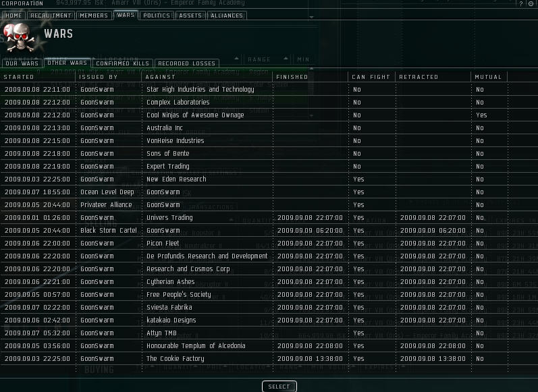538x392 pixels.
Task: Select the katakaio Designs war row
Action: tap(269, 320)
